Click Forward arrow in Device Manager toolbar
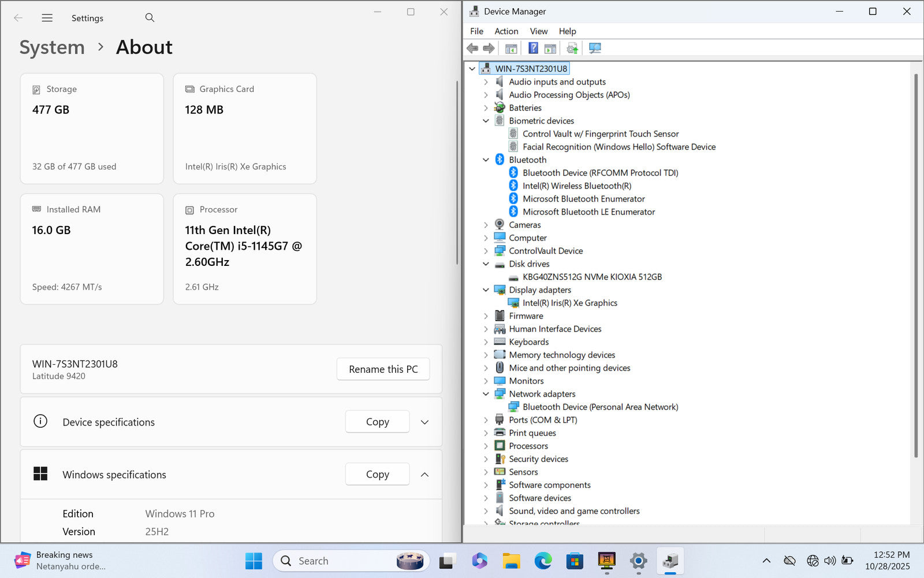The width and height of the screenshot is (924, 578). pyautogui.click(x=489, y=48)
